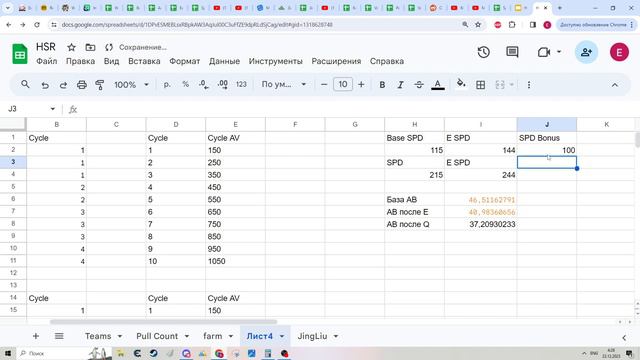This screenshot has width=640, height=360.
Task: Open fill color picker
Action: click(x=461, y=84)
